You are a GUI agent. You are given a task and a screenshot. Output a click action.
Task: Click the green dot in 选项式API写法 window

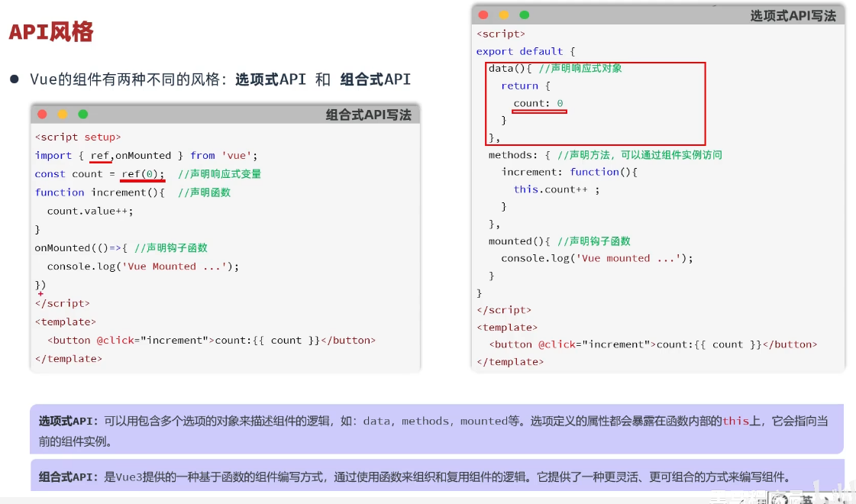(x=525, y=15)
